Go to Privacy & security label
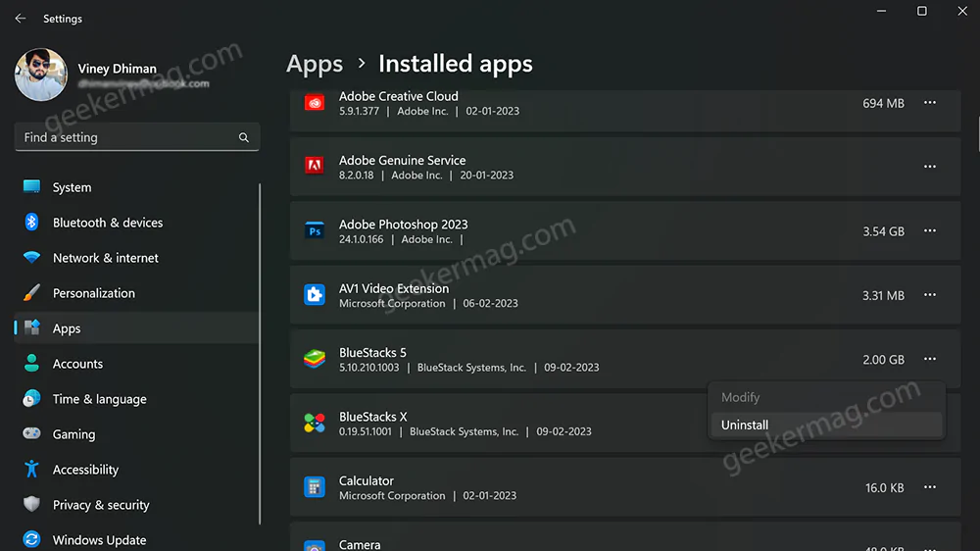 tap(101, 505)
